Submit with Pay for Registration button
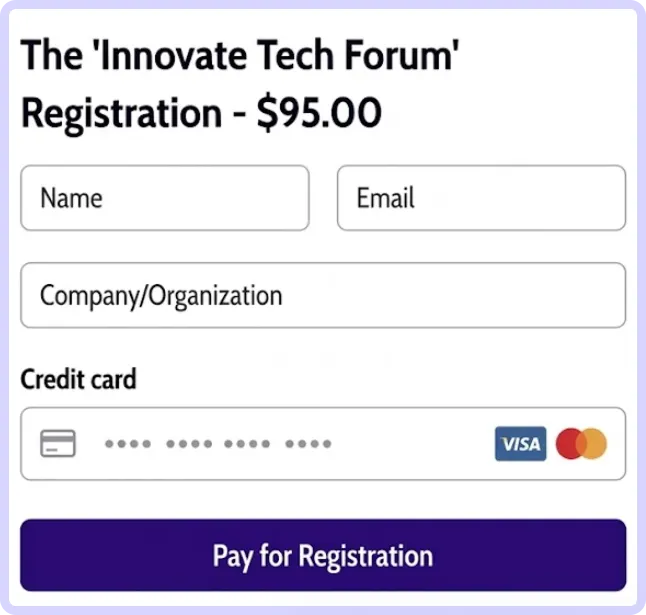 coord(323,555)
